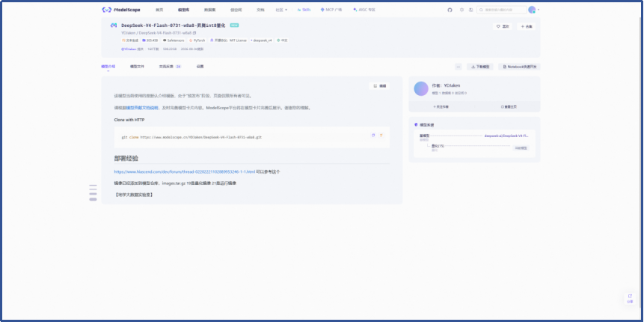Open the Skills nav item
The height and width of the screenshot is (322, 644).
click(304, 10)
